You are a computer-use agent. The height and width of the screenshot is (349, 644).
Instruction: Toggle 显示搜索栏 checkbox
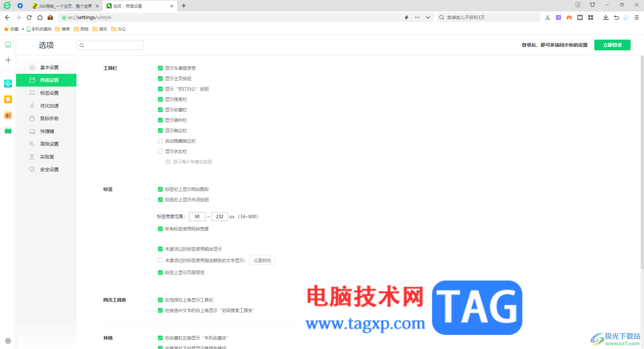(x=160, y=99)
